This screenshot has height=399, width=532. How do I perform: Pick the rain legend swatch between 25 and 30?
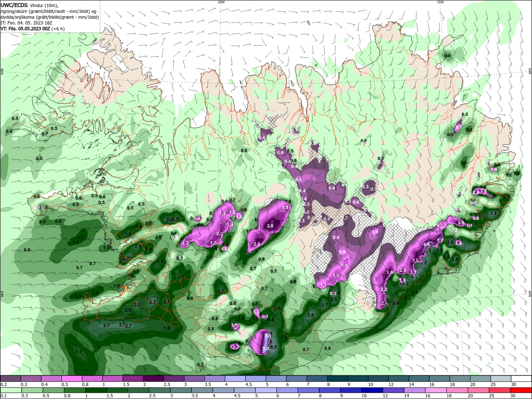(499, 390)
